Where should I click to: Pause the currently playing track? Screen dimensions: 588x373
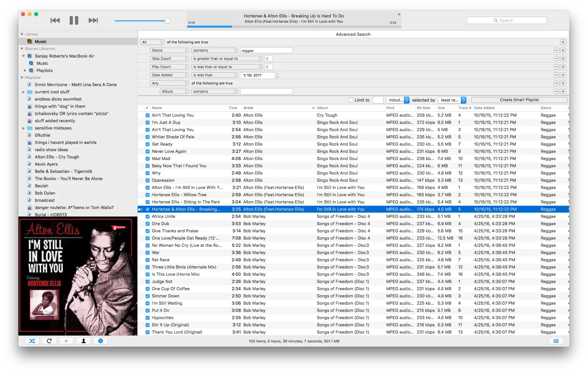[74, 20]
